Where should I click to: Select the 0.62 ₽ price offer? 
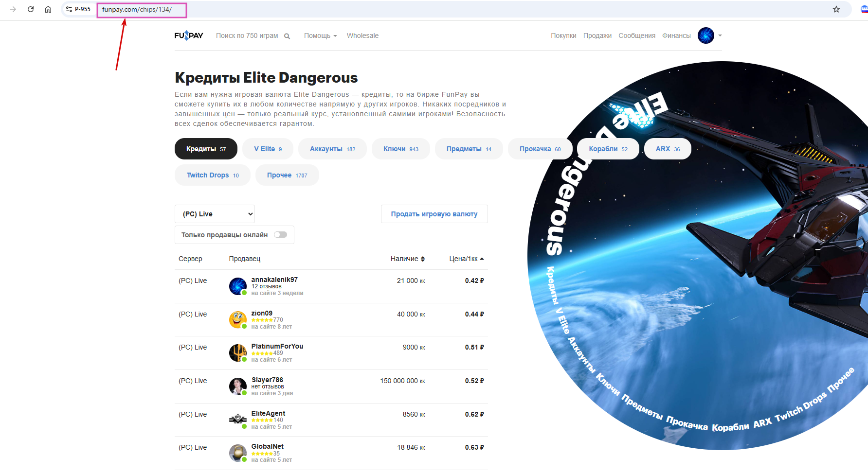474,414
